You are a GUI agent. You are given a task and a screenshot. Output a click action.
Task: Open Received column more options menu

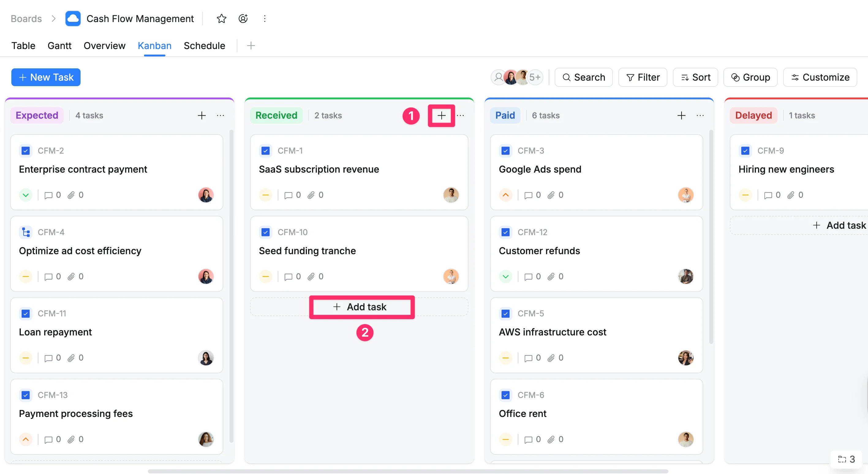(460, 115)
